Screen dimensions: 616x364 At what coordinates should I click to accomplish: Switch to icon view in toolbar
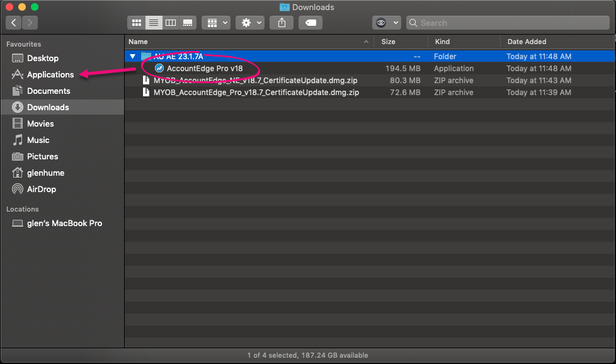click(136, 23)
